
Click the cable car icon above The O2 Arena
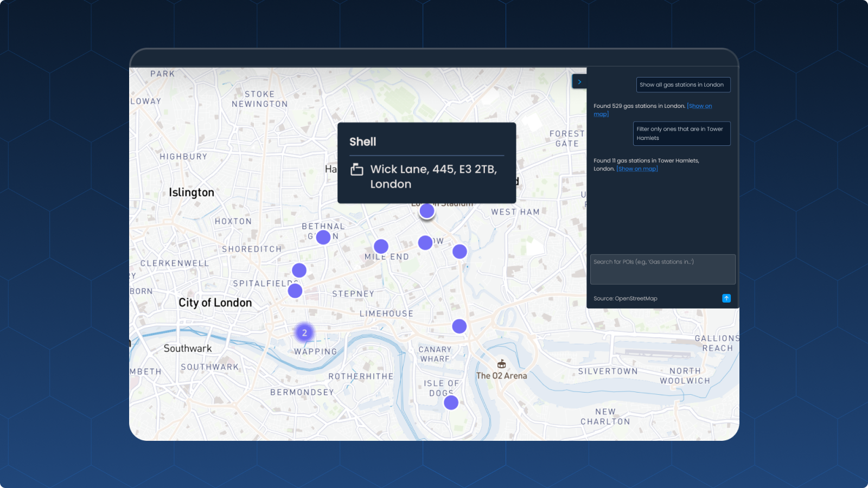pyautogui.click(x=501, y=364)
